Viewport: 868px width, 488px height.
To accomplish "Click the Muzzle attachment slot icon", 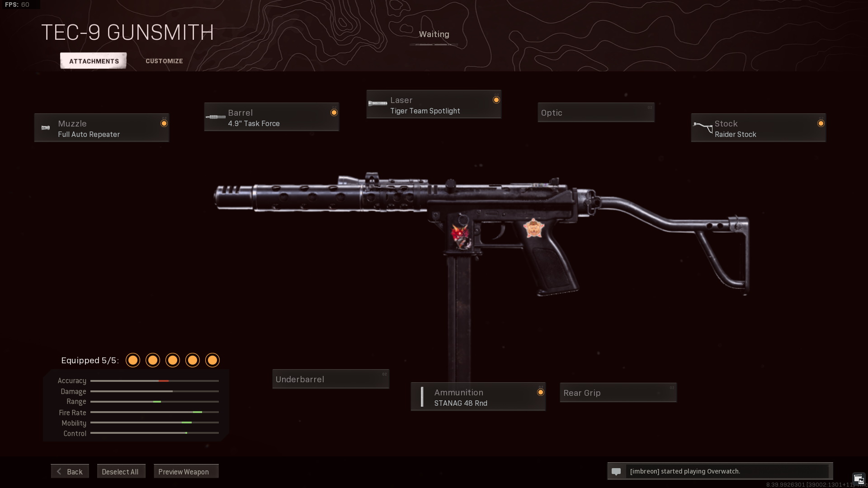I will pos(46,127).
